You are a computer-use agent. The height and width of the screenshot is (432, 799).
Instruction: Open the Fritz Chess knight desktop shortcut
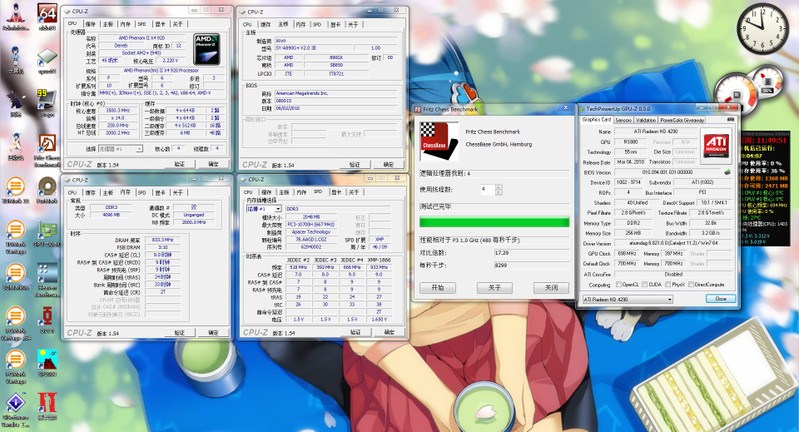pyautogui.click(x=47, y=144)
